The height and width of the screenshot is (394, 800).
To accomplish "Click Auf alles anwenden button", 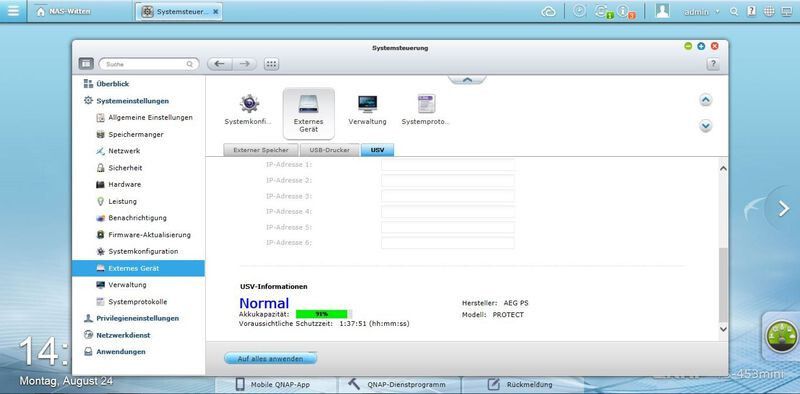I will point(270,359).
